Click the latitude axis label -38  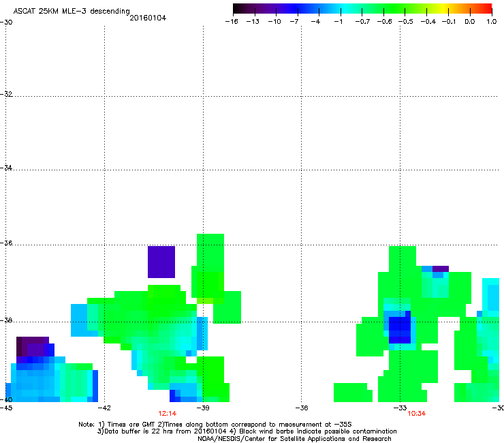click(x=6, y=320)
